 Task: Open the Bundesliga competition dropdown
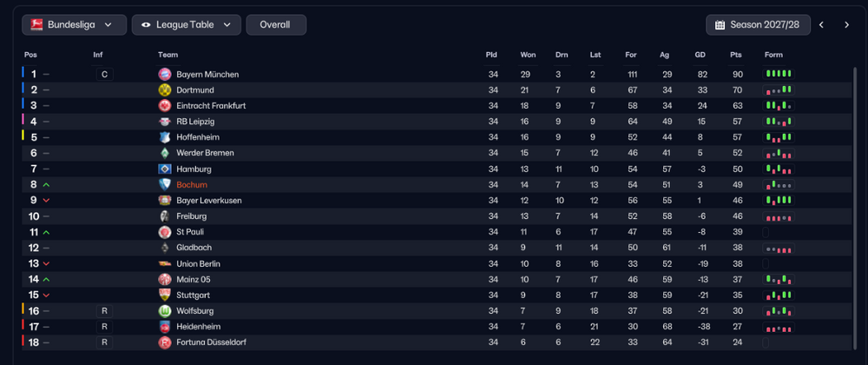[x=74, y=25]
